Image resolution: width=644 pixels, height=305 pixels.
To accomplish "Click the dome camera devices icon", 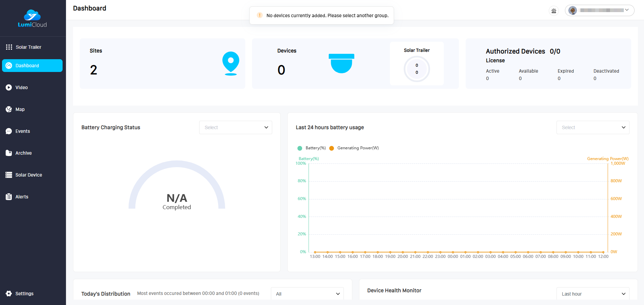I will tap(341, 63).
